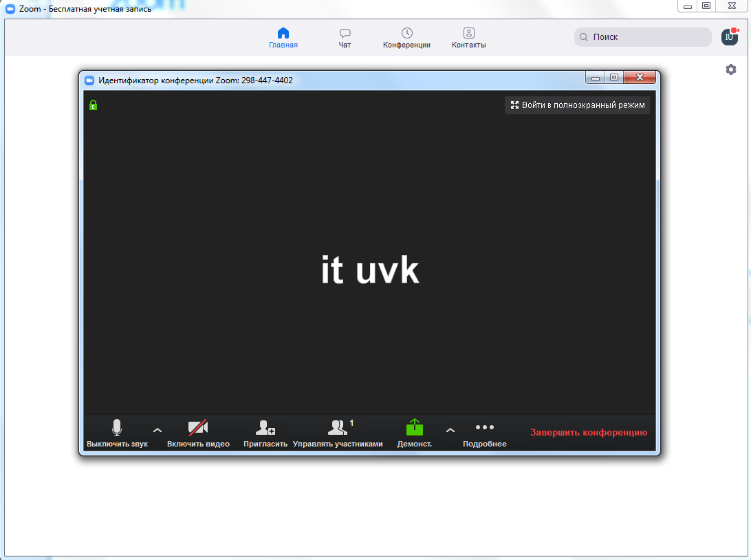Maximize the conference window

(x=614, y=78)
